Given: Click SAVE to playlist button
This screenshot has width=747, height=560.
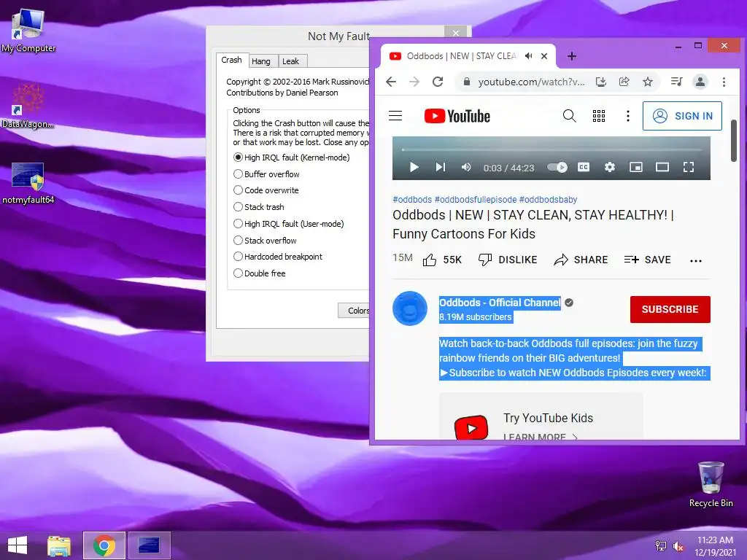Looking at the screenshot, I should 648,260.
